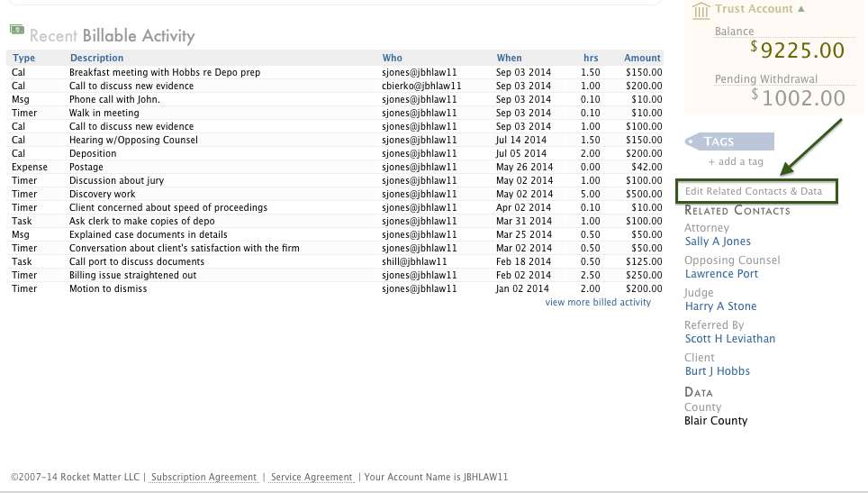Viewport: 868px width, 493px height.
Task: Sort table by Type column header
Action: 23,58
